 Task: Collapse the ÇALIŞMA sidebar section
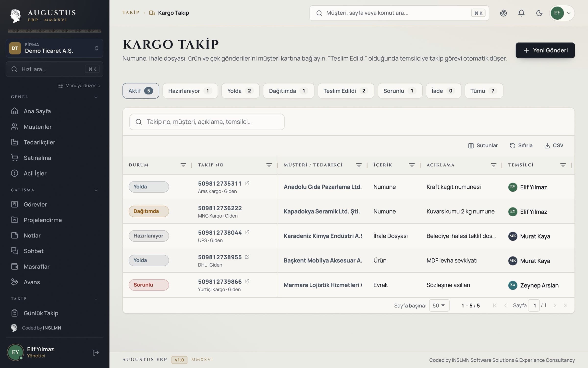tap(96, 190)
